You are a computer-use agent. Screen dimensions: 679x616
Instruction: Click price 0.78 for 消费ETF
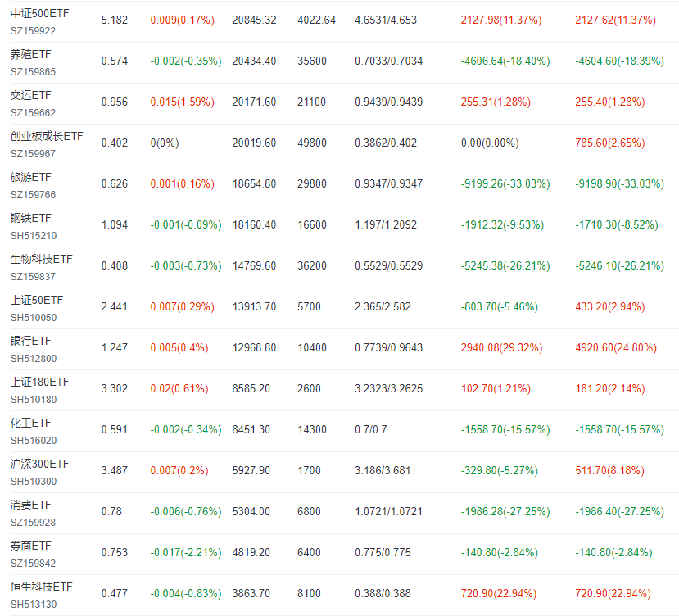[x=111, y=511]
